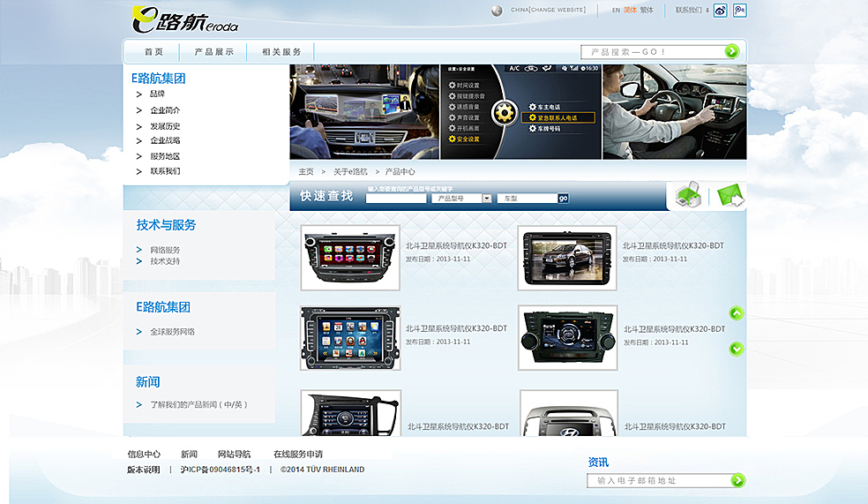Click the empty keyword field in 快速查找
Image resolution: width=868 pixels, height=504 pixels.
[396, 199]
